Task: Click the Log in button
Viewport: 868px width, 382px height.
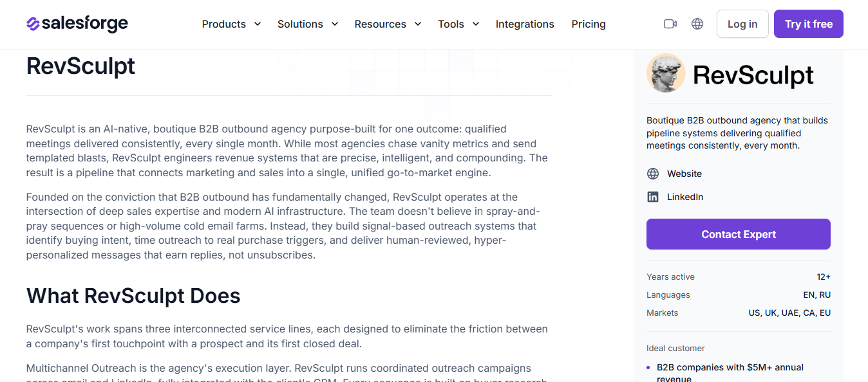Action: coord(742,24)
